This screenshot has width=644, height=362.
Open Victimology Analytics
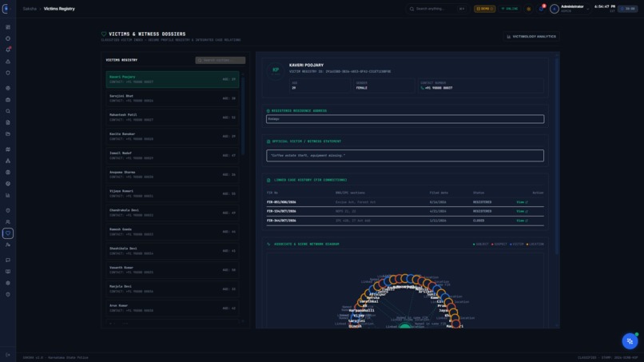tap(531, 37)
